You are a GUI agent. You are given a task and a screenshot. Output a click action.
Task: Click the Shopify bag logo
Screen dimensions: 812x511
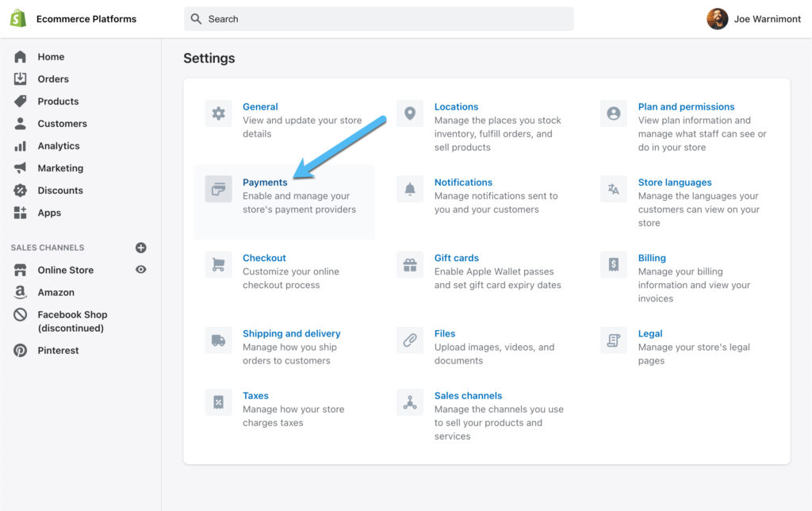(17, 19)
